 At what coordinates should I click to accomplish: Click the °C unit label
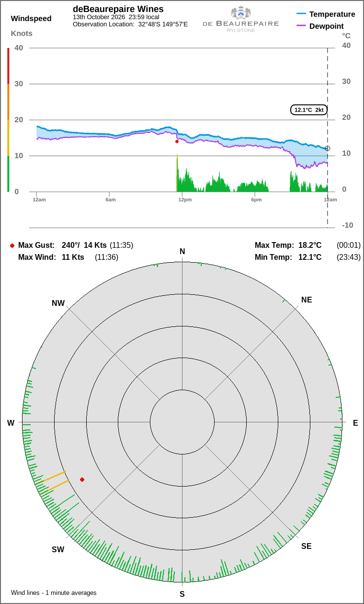pyautogui.click(x=346, y=36)
